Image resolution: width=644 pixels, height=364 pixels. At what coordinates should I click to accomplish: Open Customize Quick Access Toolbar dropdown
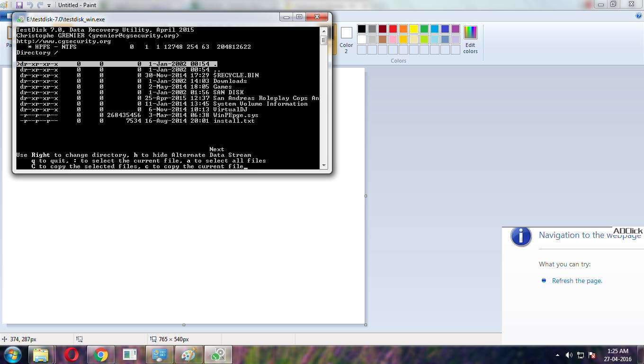[x=49, y=5]
